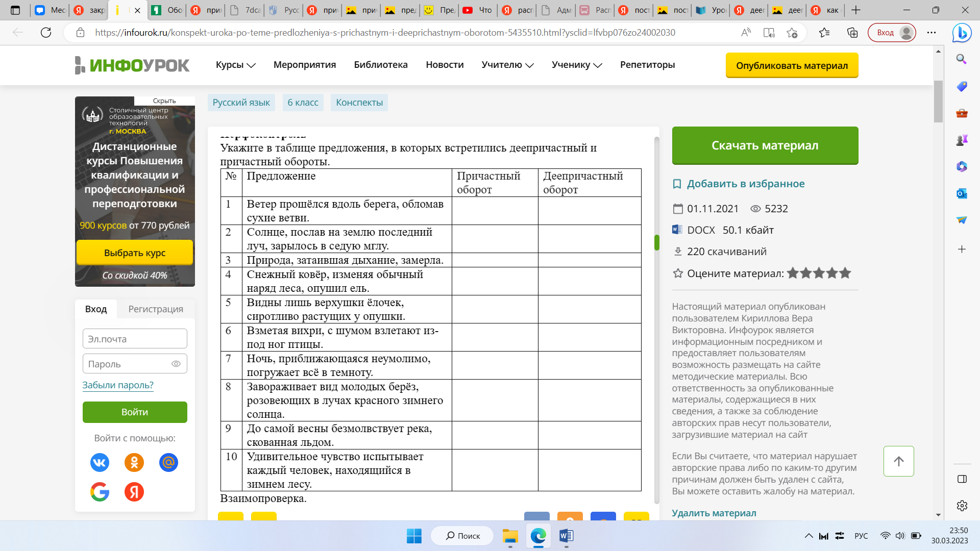Hide the ad with Скрыть
The height and width of the screenshot is (551, 980).
[x=164, y=101]
